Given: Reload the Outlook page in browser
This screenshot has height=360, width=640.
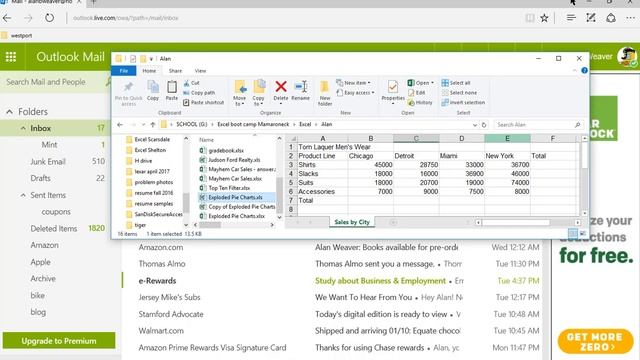Looking at the screenshot, I should coord(49,18).
